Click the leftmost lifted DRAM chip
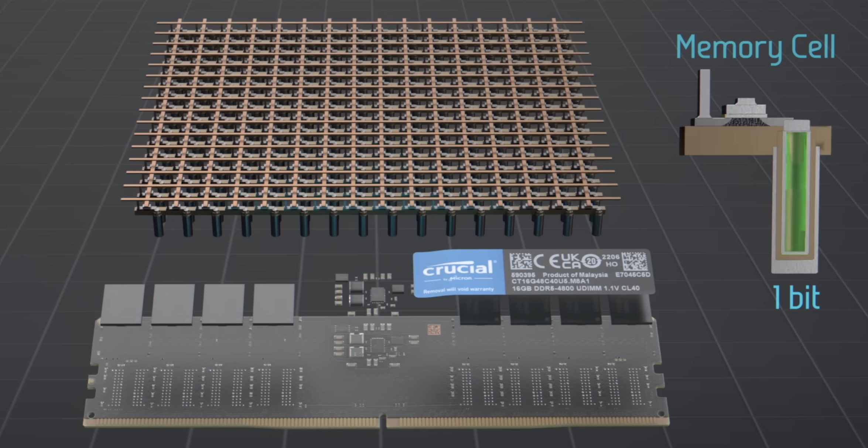868x448 pixels. 122,304
